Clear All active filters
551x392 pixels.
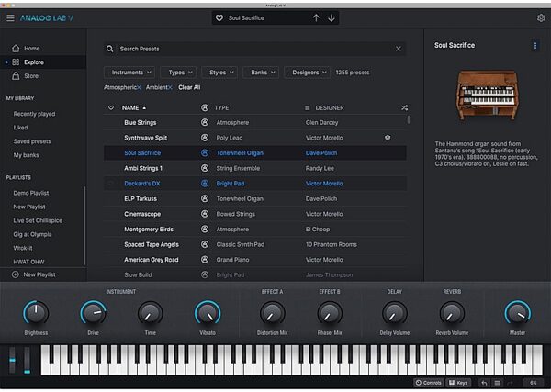point(189,87)
